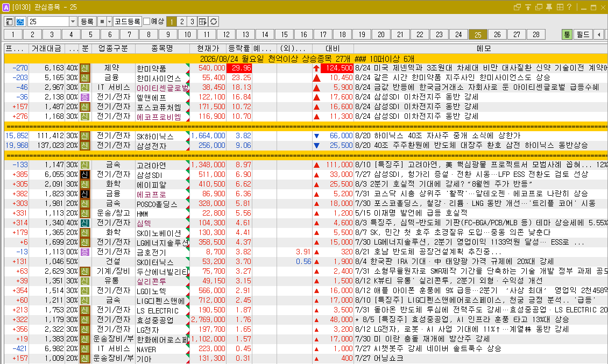Click the 필드 button
This screenshot has height=364, width=608.
[583, 34]
